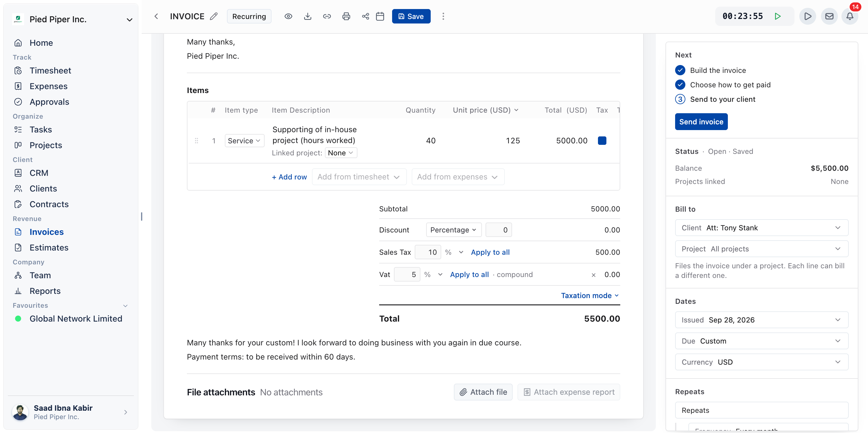Click Apply to all for Sales Tax
Viewport: 868px width, 433px height.
pos(490,252)
